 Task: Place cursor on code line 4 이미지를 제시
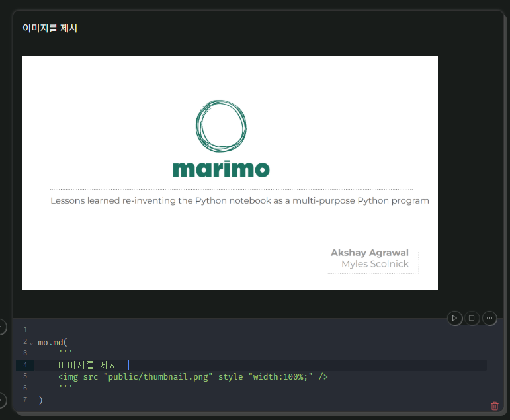[x=88, y=365]
